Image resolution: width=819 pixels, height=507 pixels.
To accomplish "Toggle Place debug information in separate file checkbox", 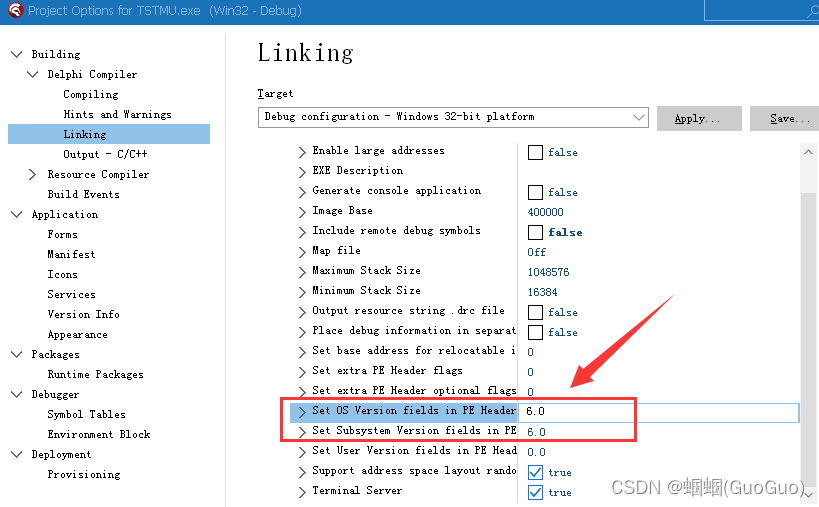I will pyautogui.click(x=535, y=332).
